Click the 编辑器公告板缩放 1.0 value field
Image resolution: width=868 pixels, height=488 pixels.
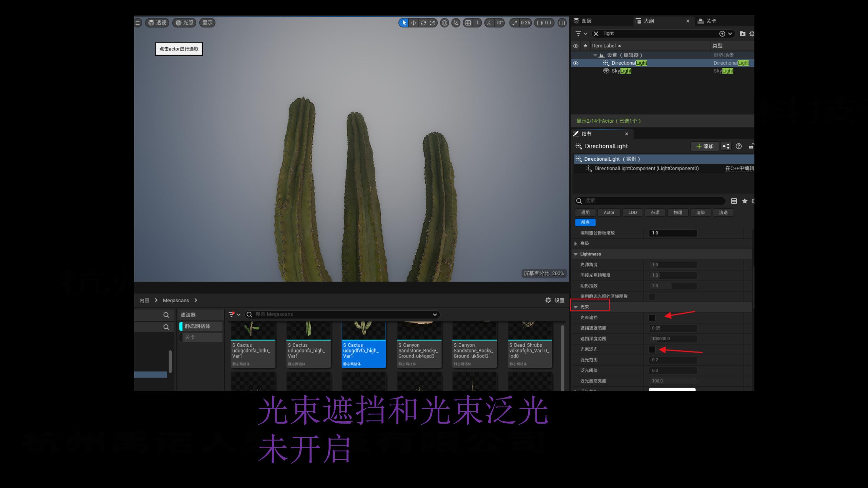pyautogui.click(x=673, y=233)
